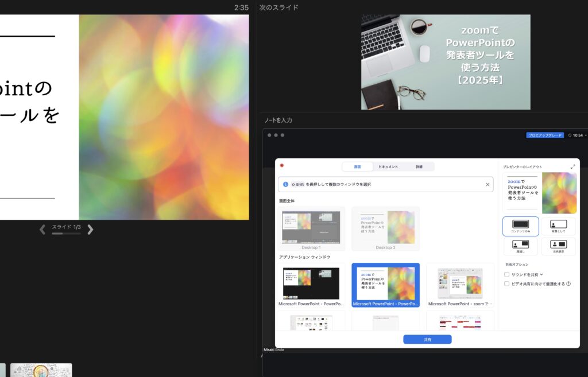Image resolution: width=588 pixels, height=377 pixels.
Task: Expand the sound sharing options arrow
Action: tap(541, 275)
